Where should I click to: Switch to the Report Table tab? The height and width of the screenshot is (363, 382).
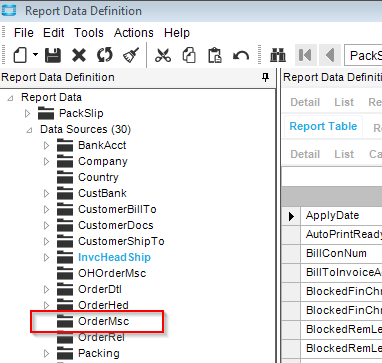coord(323,126)
